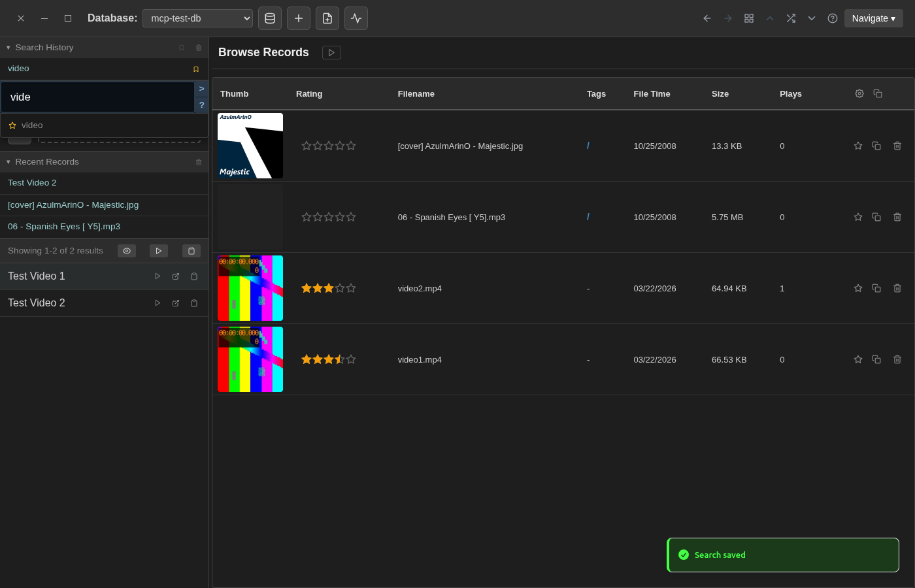Collapse the Recent Records section
Image resolution: width=915 pixels, height=588 pixels.
(x=8, y=161)
